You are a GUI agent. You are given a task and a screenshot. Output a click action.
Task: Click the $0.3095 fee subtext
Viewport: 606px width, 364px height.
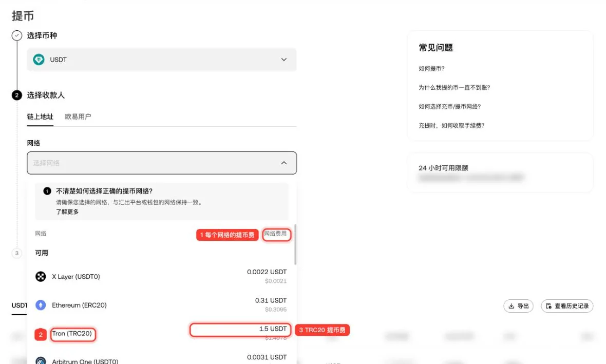coord(276,310)
